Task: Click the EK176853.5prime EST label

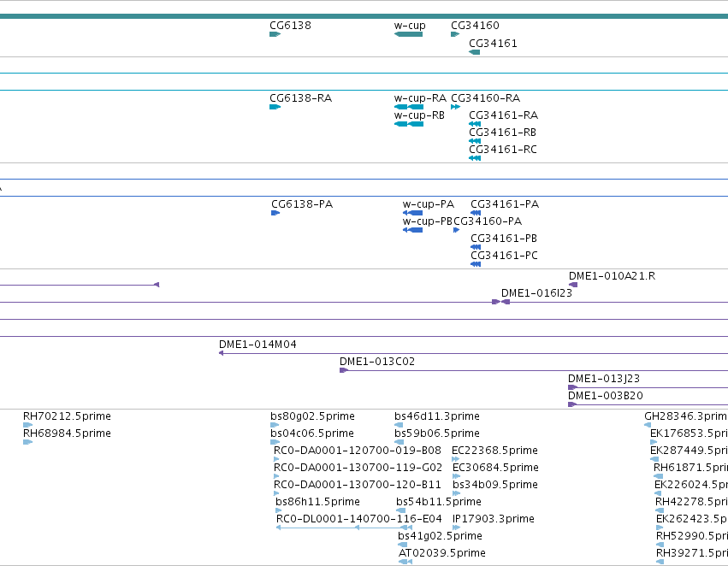Action: 689,433
